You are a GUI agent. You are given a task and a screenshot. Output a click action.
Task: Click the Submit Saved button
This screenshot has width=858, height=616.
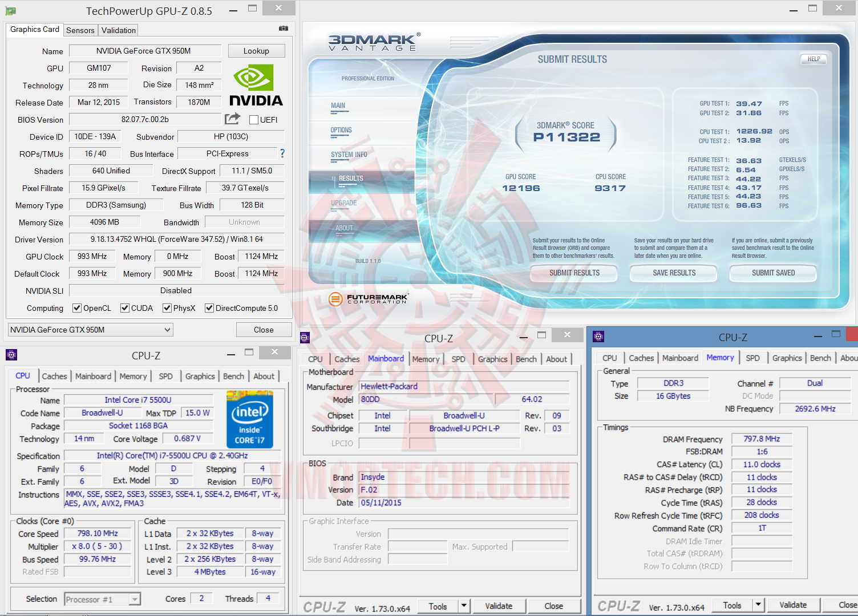[773, 273]
